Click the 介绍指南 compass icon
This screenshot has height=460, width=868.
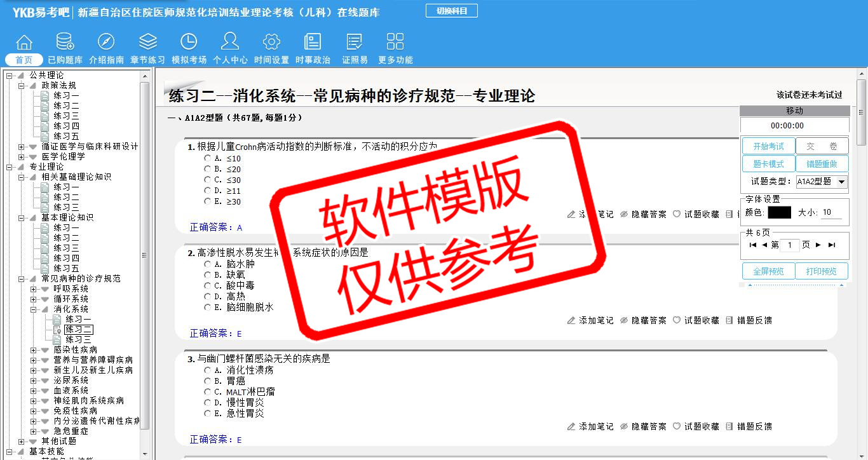click(x=106, y=43)
